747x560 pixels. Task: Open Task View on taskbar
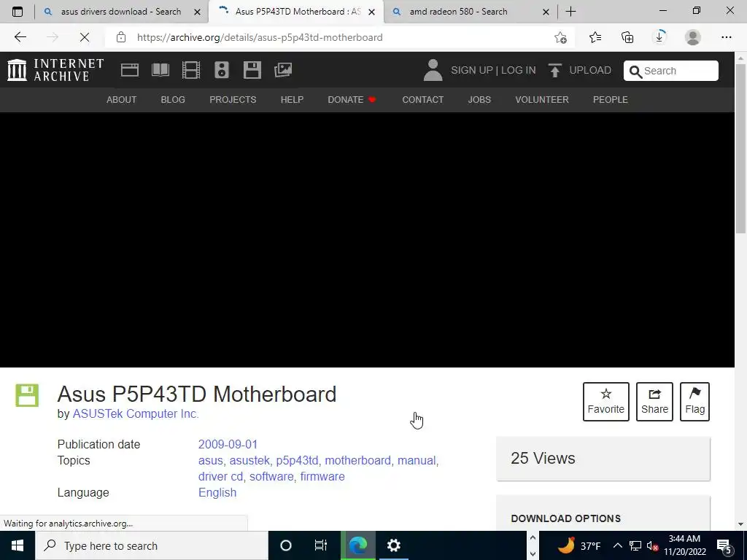(x=321, y=545)
